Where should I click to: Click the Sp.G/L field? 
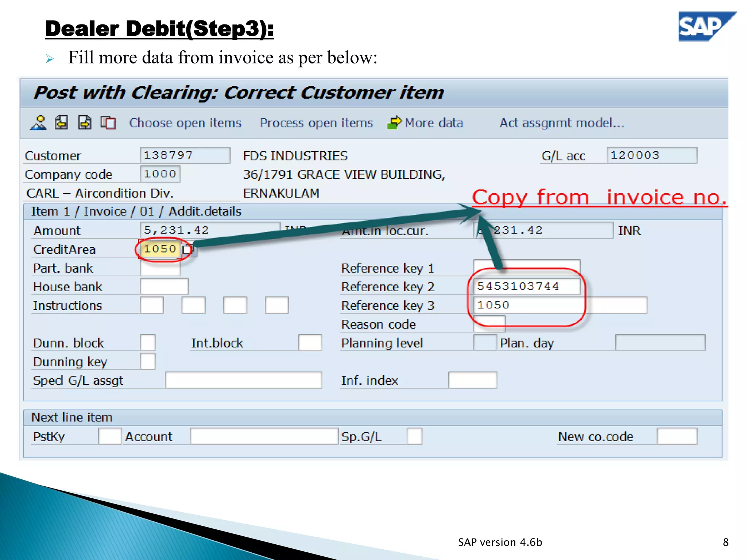(414, 436)
